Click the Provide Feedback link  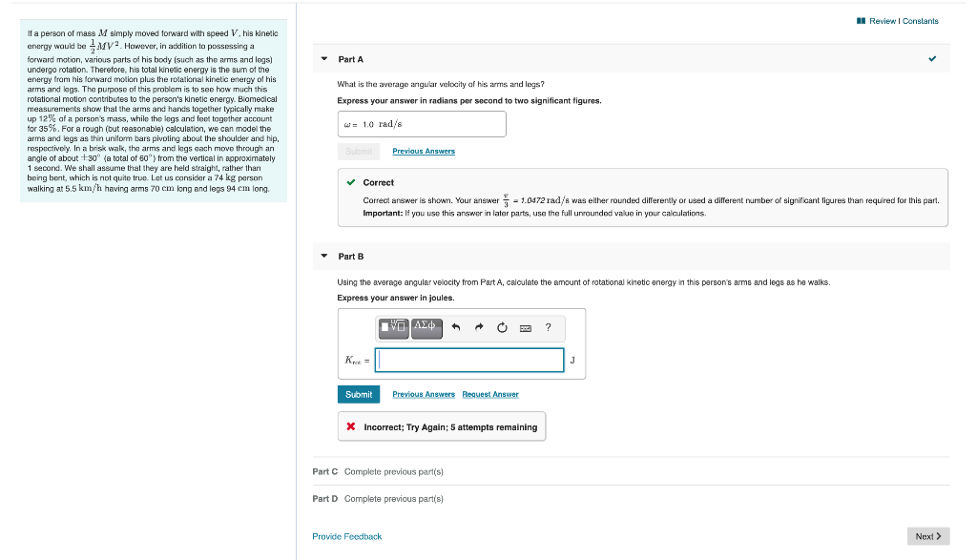346,536
